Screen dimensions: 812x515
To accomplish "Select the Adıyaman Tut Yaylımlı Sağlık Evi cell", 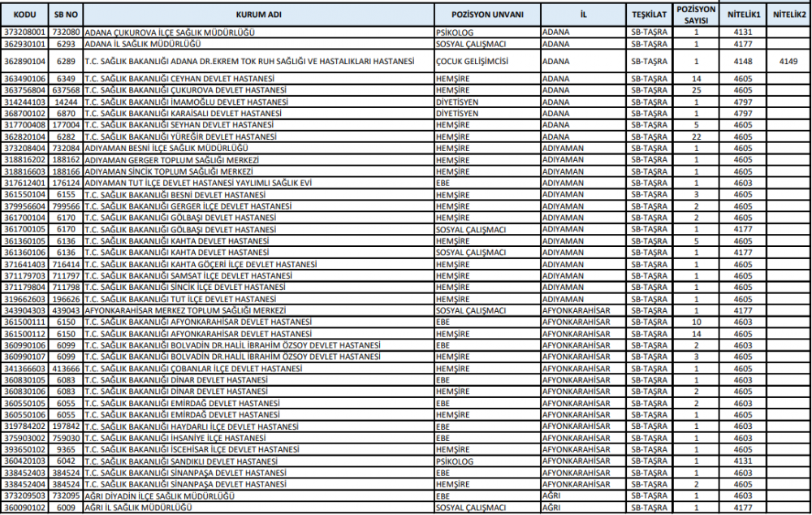I will point(258,183).
